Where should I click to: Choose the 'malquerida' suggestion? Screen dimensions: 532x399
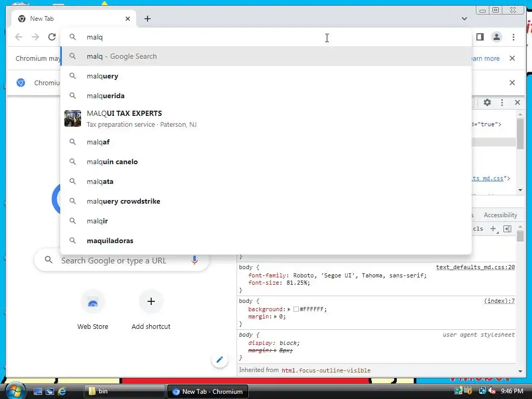(266, 96)
